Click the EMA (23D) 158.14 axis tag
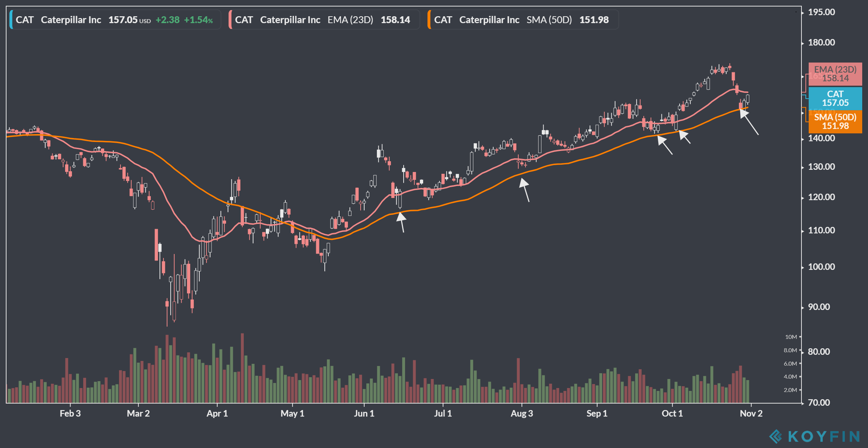This screenshot has height=448, width=868. click(835, 74)
